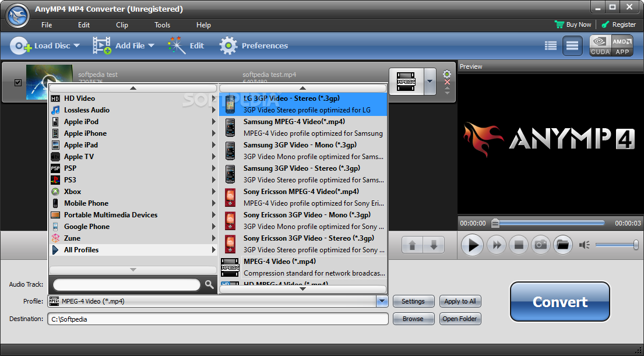Open Preferences gear in toolbar
This screenshot has height=356, width=644.
click(x=228, y=45)
